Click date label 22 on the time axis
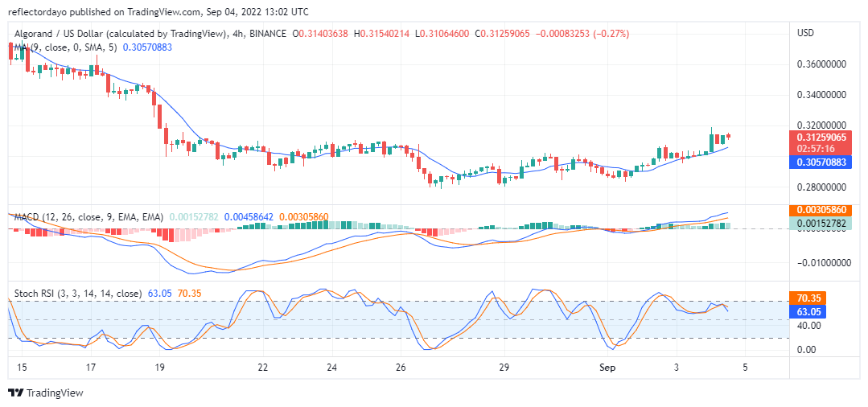The width and height of the screenshot is (868, 407). 264,367
